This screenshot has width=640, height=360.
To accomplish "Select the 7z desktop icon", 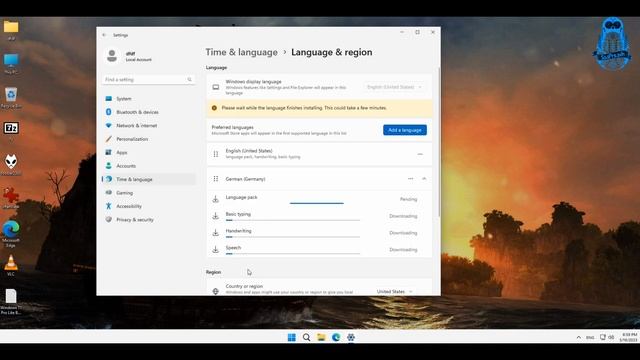I will click(x=11, y=128).
